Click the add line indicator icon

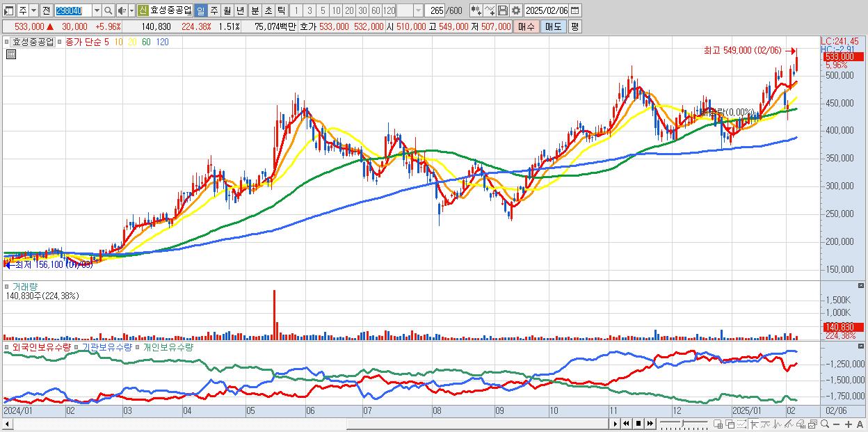[x=489, y=10]
